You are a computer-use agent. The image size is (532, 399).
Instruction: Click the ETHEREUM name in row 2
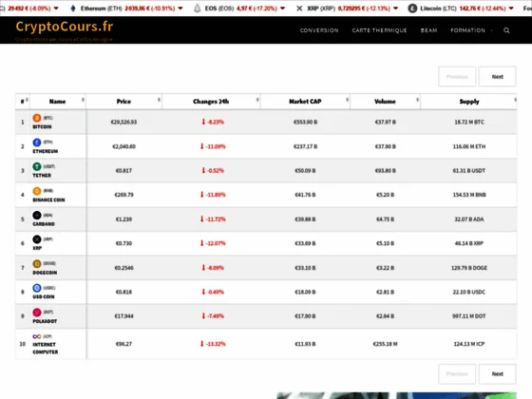coord(46,151)
